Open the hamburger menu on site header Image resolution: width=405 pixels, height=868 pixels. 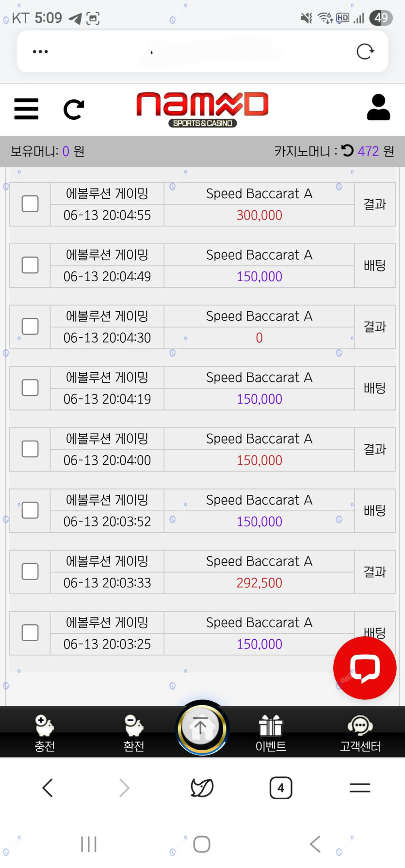(26, 109)
